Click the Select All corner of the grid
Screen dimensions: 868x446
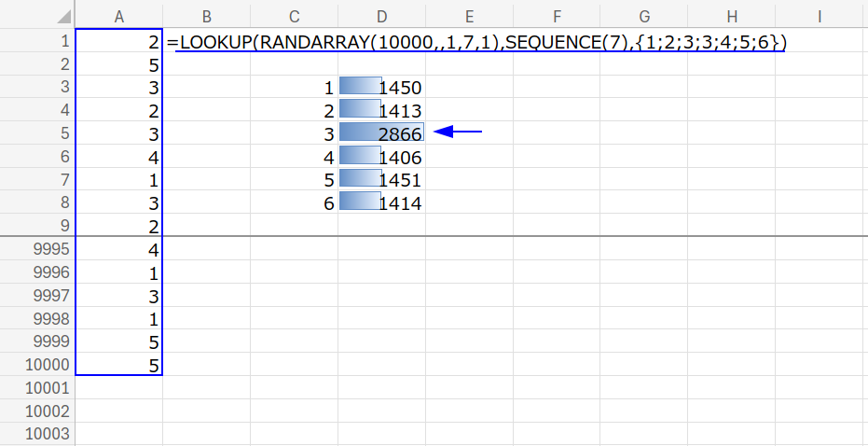37,15
